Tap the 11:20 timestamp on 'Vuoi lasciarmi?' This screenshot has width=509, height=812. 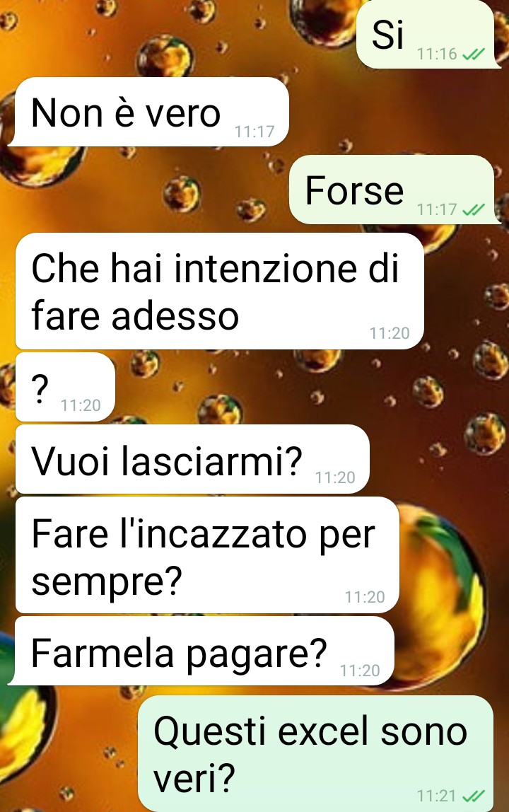(335, 477)
